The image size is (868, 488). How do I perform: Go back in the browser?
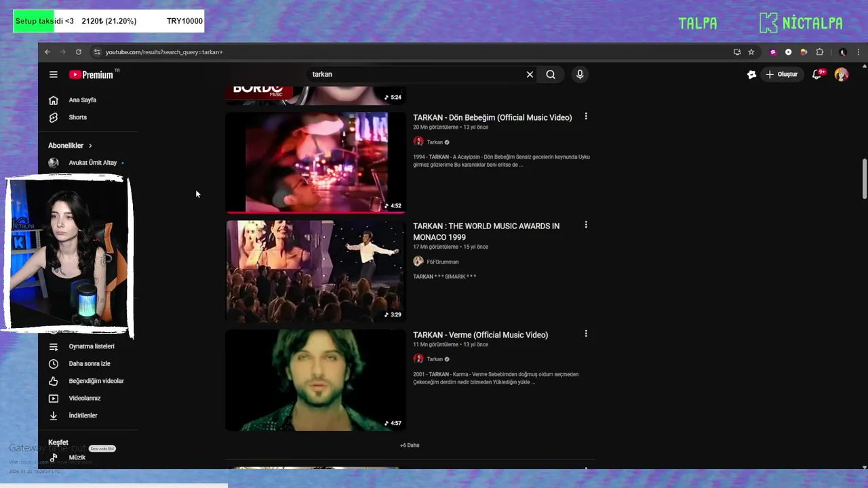click(x=47, y=52)
